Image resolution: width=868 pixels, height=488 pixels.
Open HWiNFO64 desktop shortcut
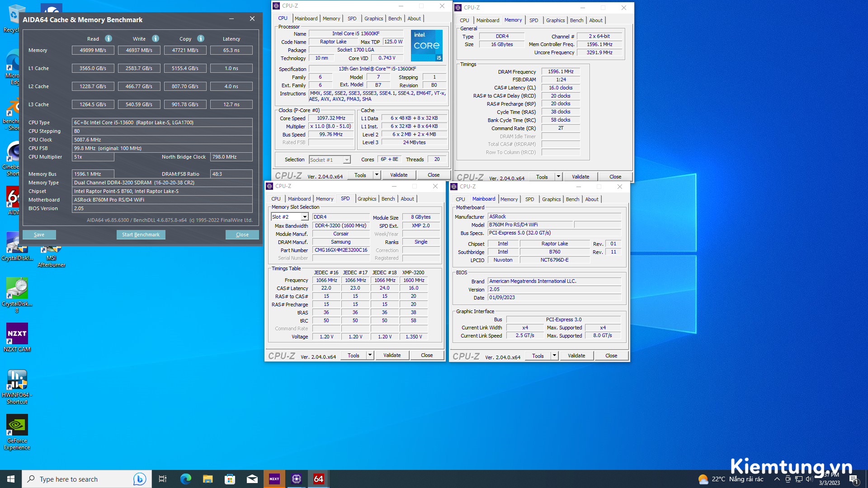pos(17,387)
